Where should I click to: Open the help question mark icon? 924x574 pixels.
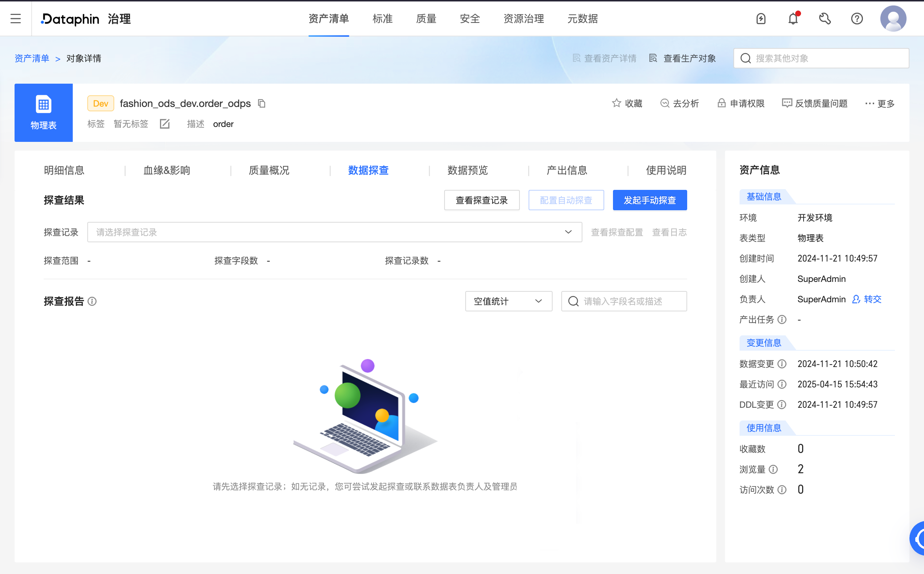(x=857, y=18)
